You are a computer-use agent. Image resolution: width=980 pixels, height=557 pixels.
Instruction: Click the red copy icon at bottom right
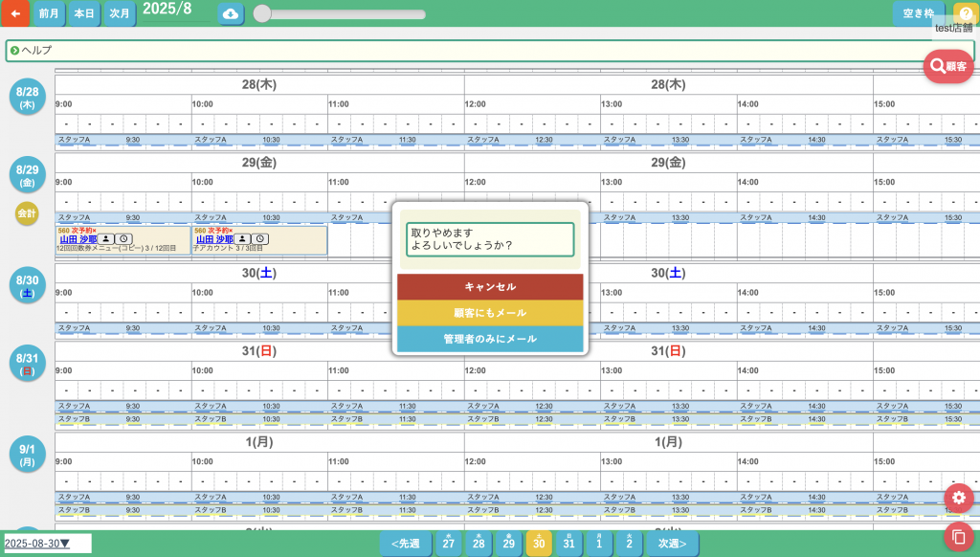pyautogui.click(x=958, y=535)
